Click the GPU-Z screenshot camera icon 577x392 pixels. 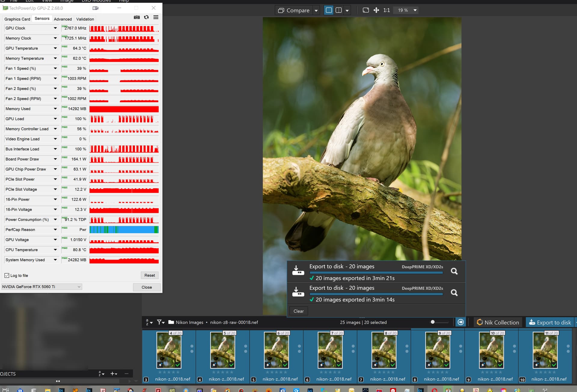137,17
